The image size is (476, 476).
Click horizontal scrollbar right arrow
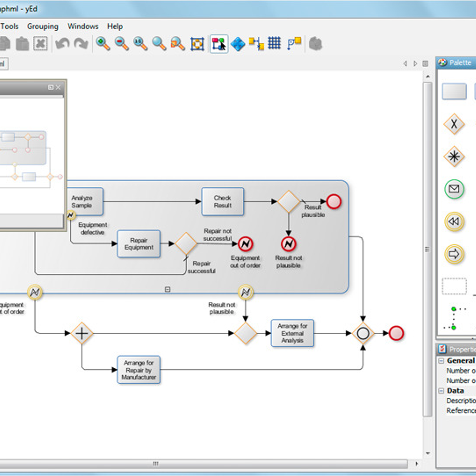[x=416, y=464]
